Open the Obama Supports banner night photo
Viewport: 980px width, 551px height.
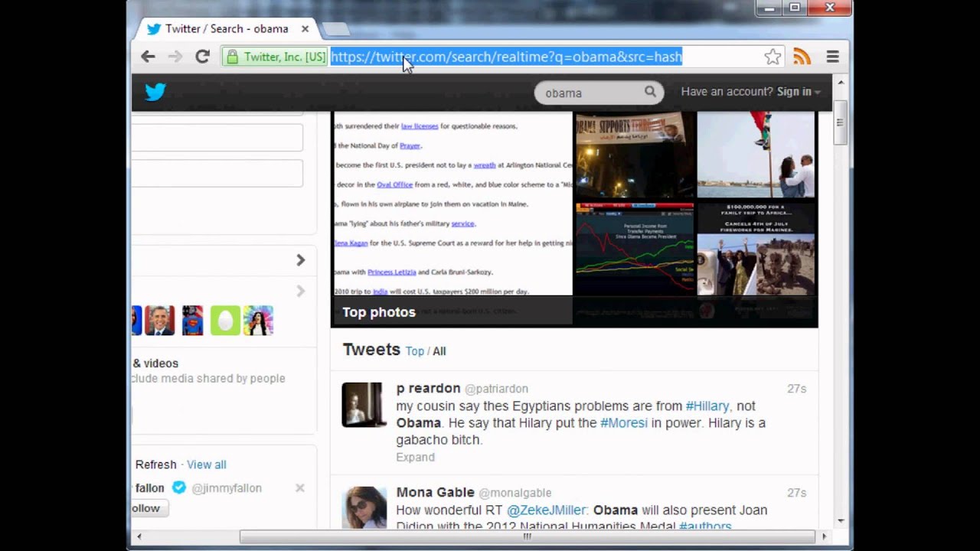point(635,155)
